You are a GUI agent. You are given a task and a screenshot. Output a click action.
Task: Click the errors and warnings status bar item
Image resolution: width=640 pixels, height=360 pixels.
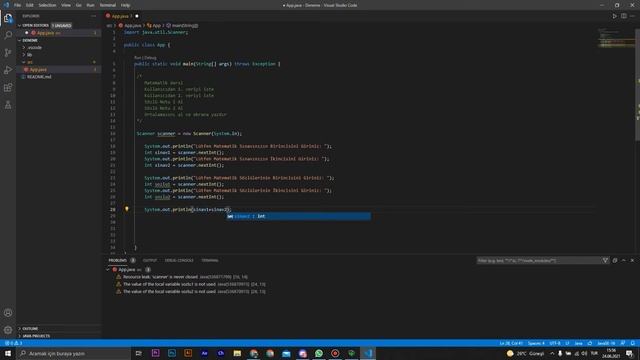[x=13, y=343]
